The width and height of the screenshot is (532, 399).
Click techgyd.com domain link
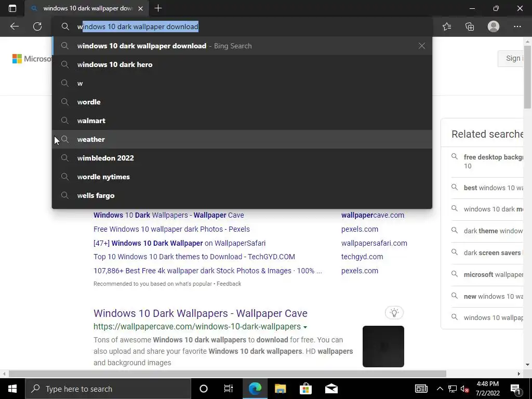click(362, 257)
